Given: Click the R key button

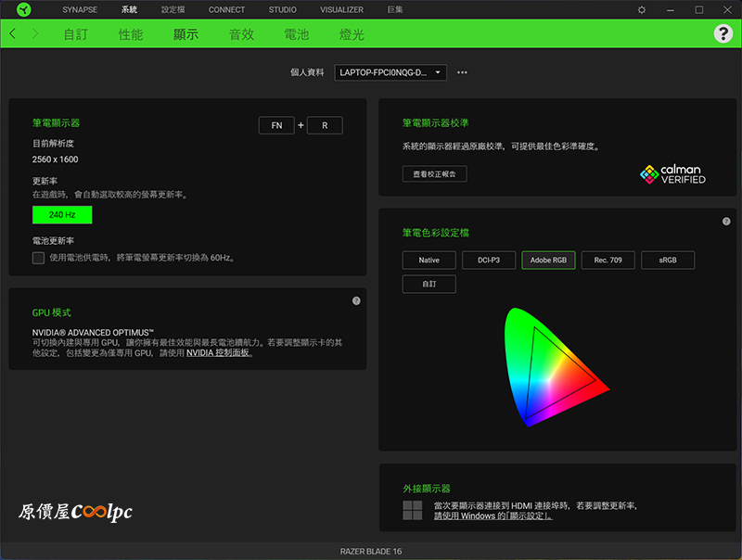Looking at the screenshot, I should (325, 125).
